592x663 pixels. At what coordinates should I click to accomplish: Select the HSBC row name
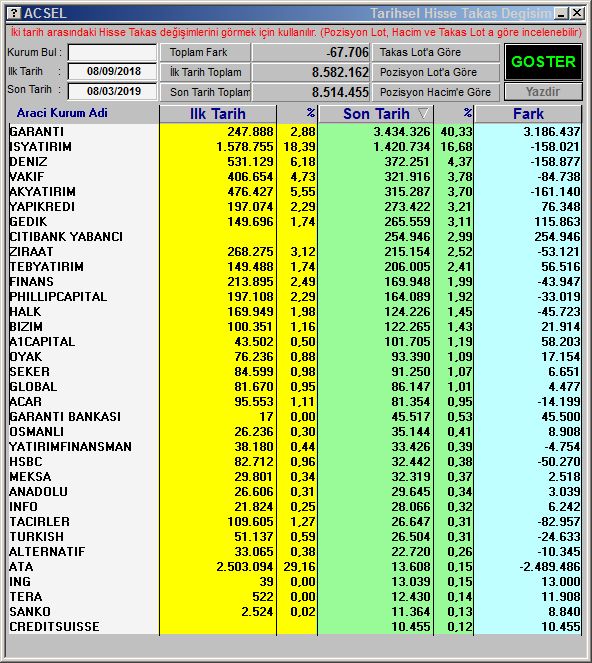tap(26, 462)
